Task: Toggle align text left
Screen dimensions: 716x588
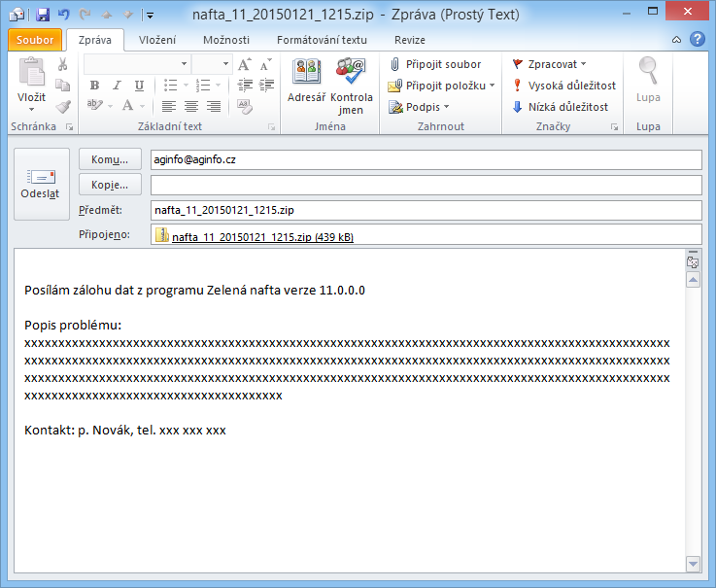Action: coord(169,107)
